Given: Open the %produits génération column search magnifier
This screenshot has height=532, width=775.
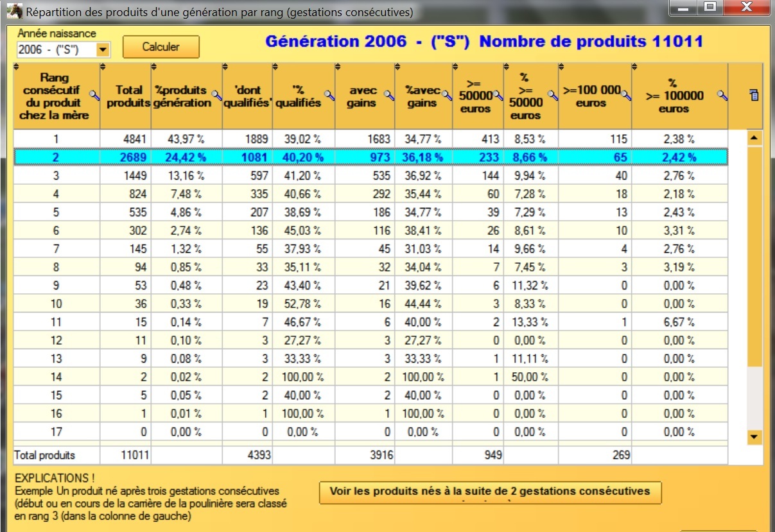Looking at the screenshot, I should (x=216, y=96).
